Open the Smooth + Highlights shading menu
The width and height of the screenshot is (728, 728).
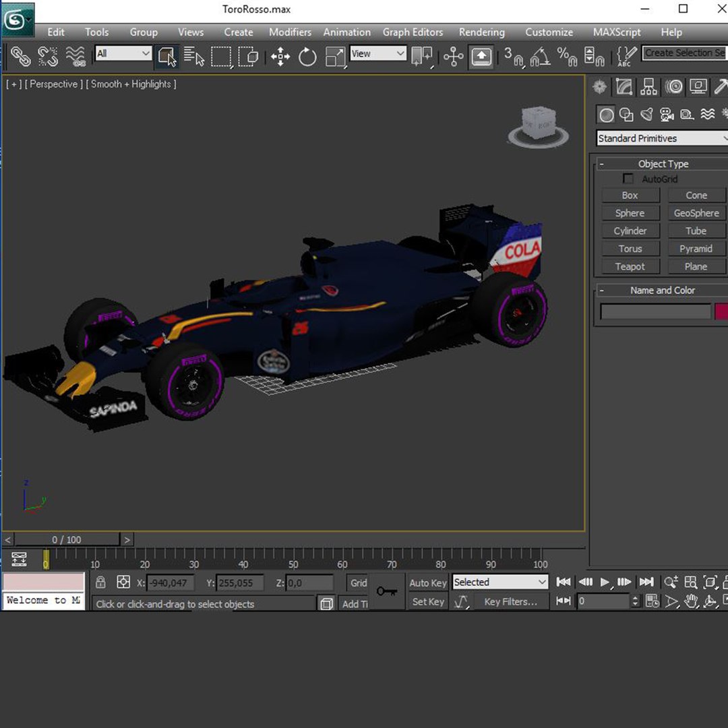tap(131, 84)
